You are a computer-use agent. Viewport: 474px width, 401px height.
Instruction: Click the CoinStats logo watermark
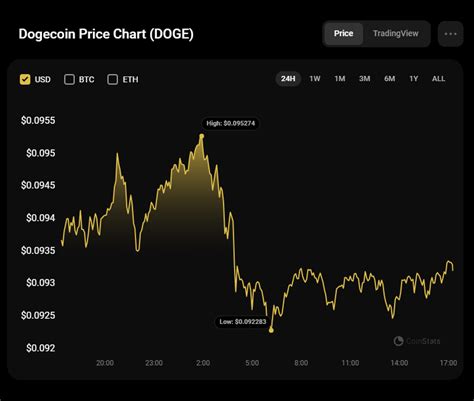(x=417, y=341)
